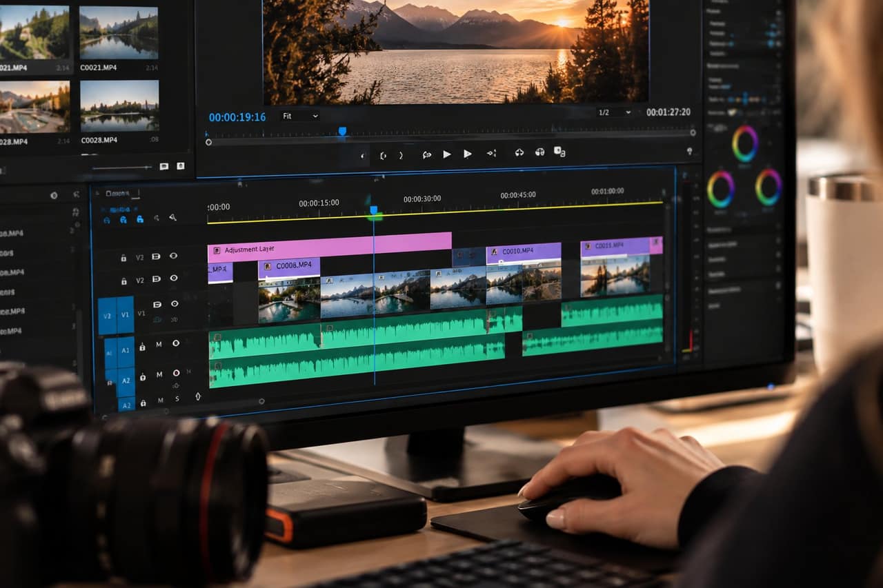Click the Extract icon in the transport bar
The image size is (883, 588).
[x=540, y=152]
